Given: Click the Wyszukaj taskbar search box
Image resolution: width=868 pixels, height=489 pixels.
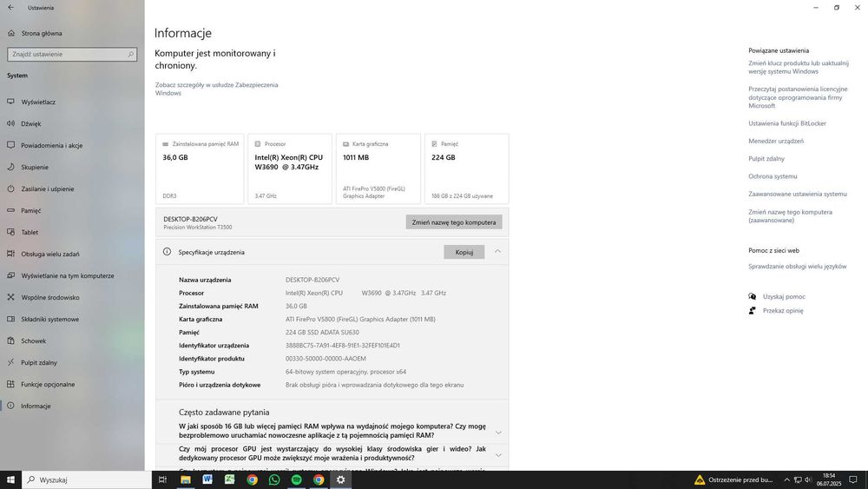Looking at the screenshot, I should [x=86, y=479].
